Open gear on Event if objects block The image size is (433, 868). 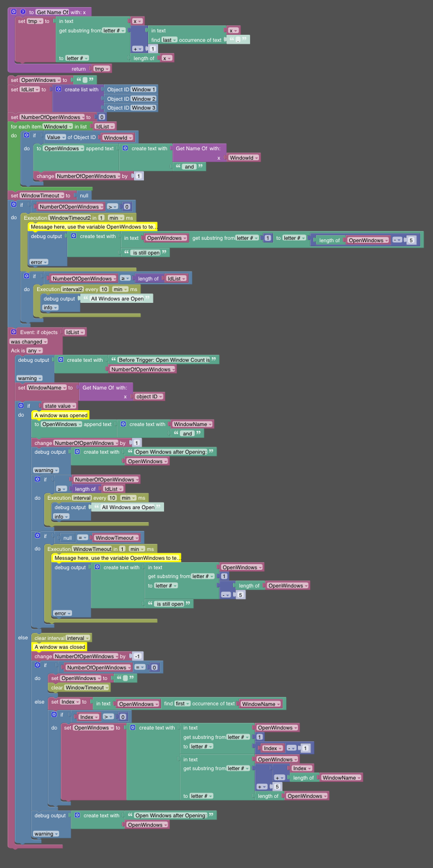14,332
